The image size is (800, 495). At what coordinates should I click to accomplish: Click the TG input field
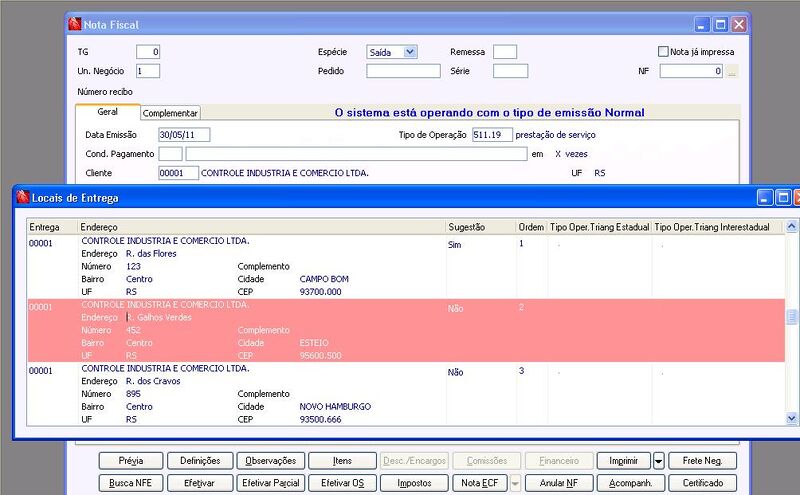tap(148, 52)
